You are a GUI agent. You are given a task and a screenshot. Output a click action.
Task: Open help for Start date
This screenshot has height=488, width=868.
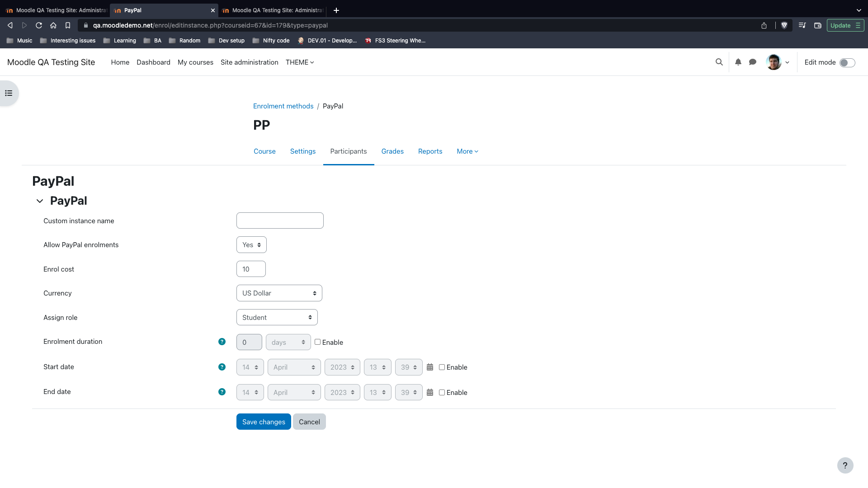[222, 367]
